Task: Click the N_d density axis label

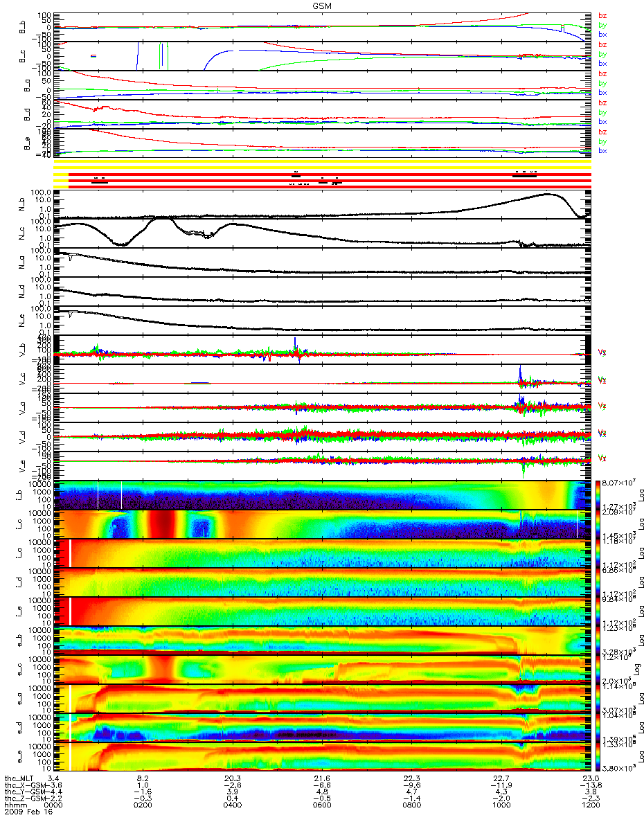Action: click(x=21, y=292)
